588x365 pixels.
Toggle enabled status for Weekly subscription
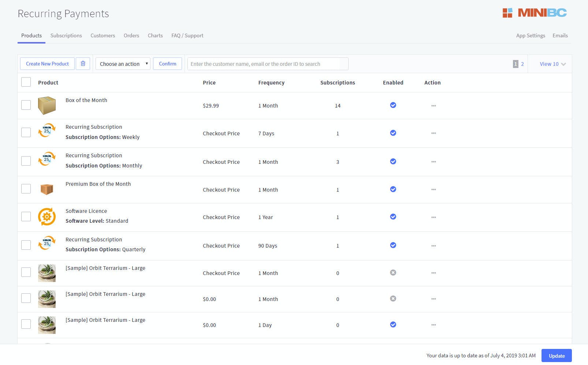(x=393, y=133)
